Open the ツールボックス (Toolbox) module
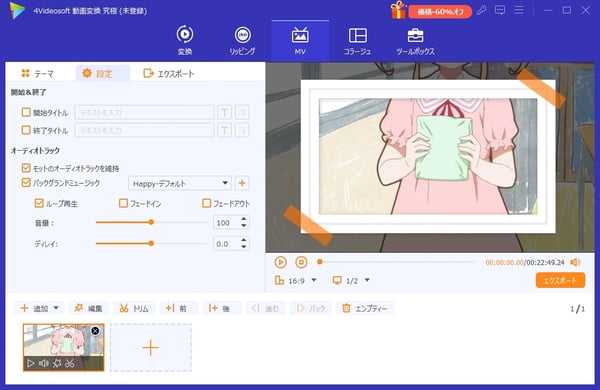This screenshot has width=600, height=390. (x=415, y=41)
